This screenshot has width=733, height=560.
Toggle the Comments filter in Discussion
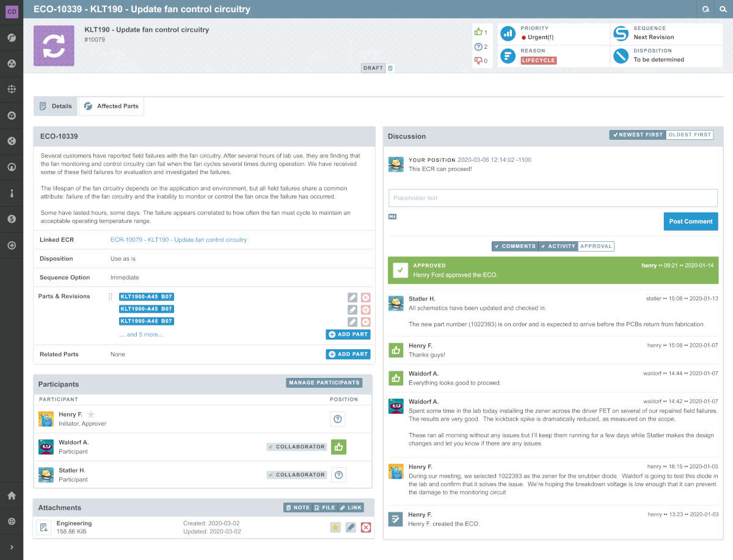pyautogui.click(x=515, y=246)
